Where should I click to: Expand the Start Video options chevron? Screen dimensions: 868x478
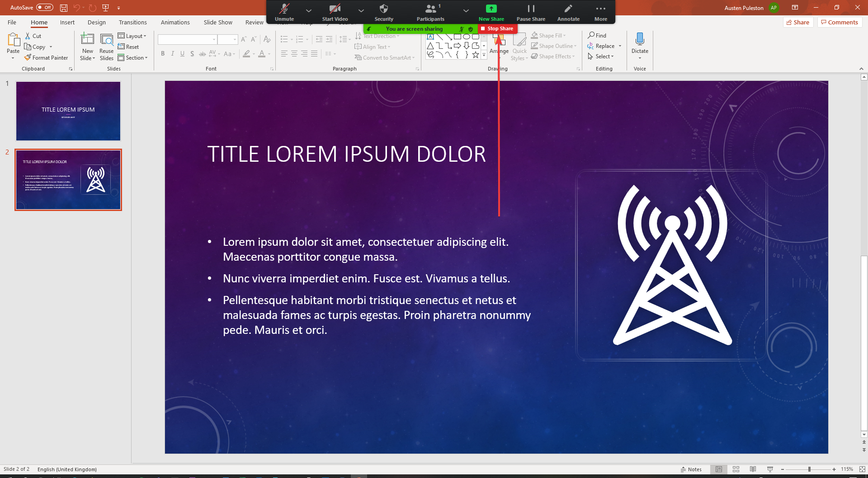click(x=361, y=10)
